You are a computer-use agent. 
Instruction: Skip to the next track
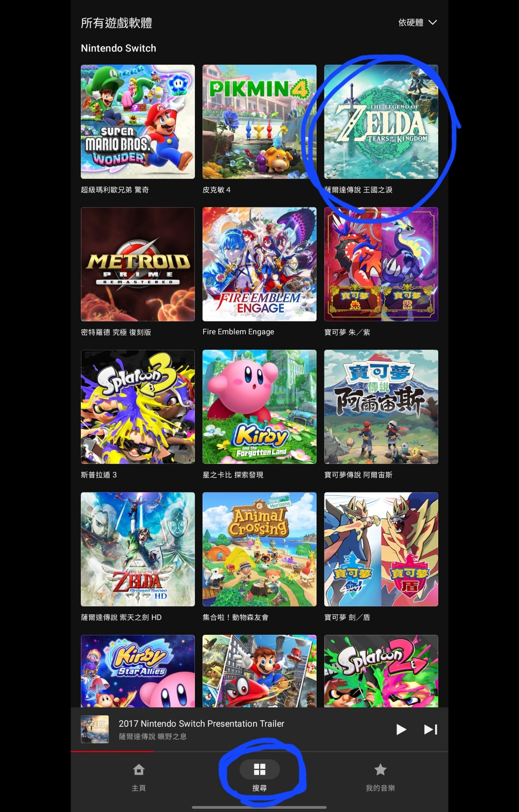point(431,730)
